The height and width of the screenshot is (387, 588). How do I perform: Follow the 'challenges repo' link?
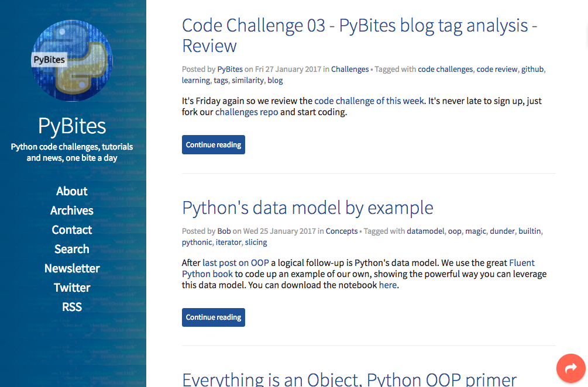(246, 112)
